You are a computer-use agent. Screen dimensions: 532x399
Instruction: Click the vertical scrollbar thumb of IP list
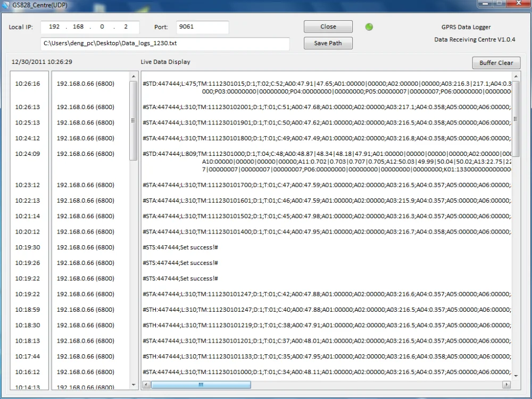[x=134, y=120]
